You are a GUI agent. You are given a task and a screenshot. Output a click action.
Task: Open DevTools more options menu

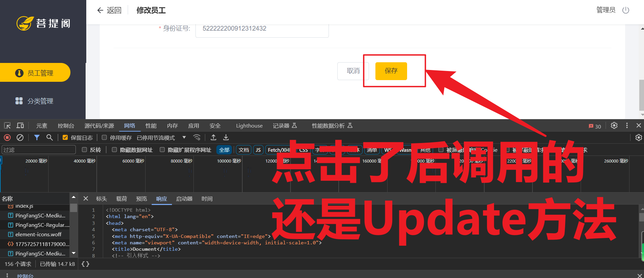point(627,126)
